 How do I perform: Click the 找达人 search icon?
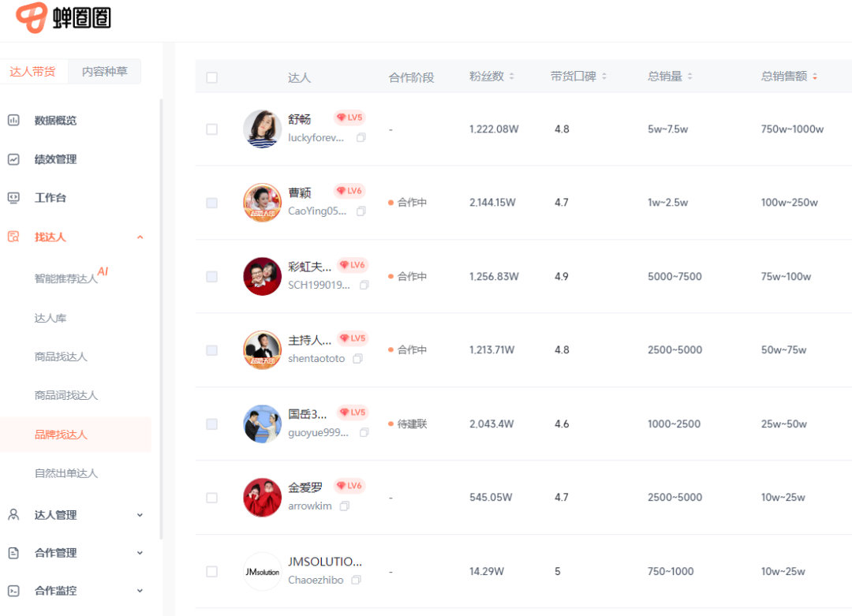click(13, 237)
